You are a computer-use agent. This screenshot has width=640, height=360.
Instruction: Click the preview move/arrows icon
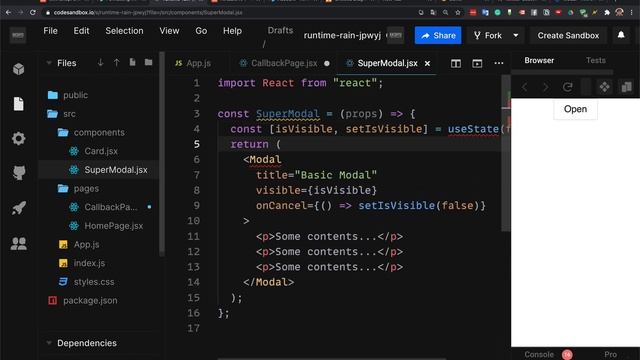604,87
